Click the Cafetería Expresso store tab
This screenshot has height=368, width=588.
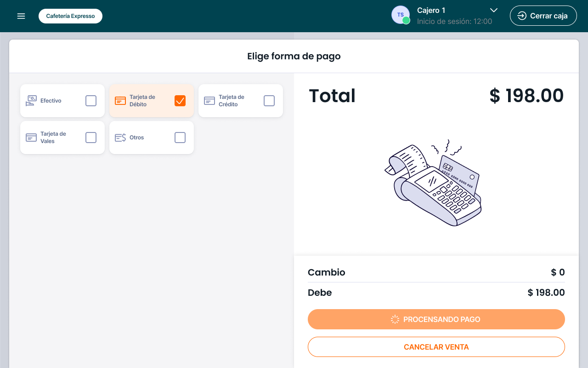coord(70,16)
